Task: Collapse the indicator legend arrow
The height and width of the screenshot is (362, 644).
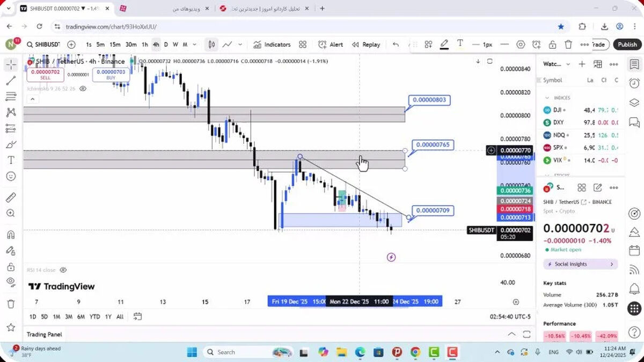Action: [32, 99]
